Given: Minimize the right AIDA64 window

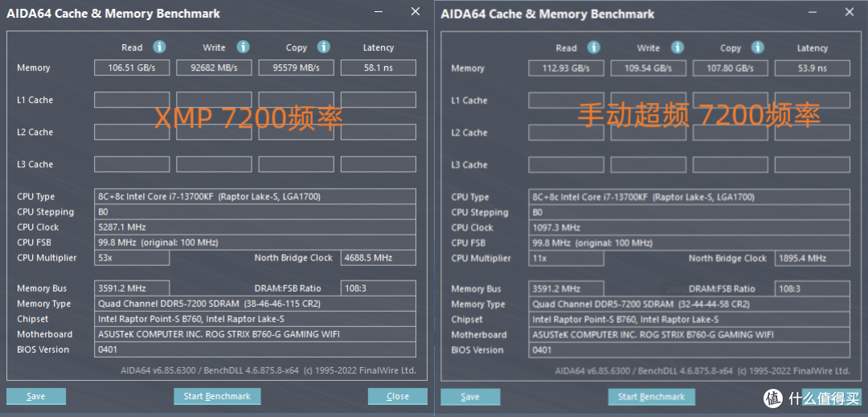Looking at the screenshot, I should pyautogui.click(x=812, y=12).
